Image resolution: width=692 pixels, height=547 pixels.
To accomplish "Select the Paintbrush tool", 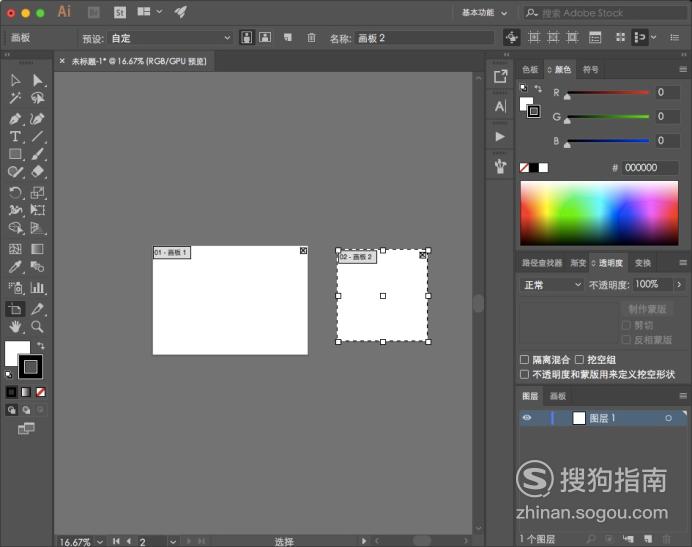I will 38,154.
